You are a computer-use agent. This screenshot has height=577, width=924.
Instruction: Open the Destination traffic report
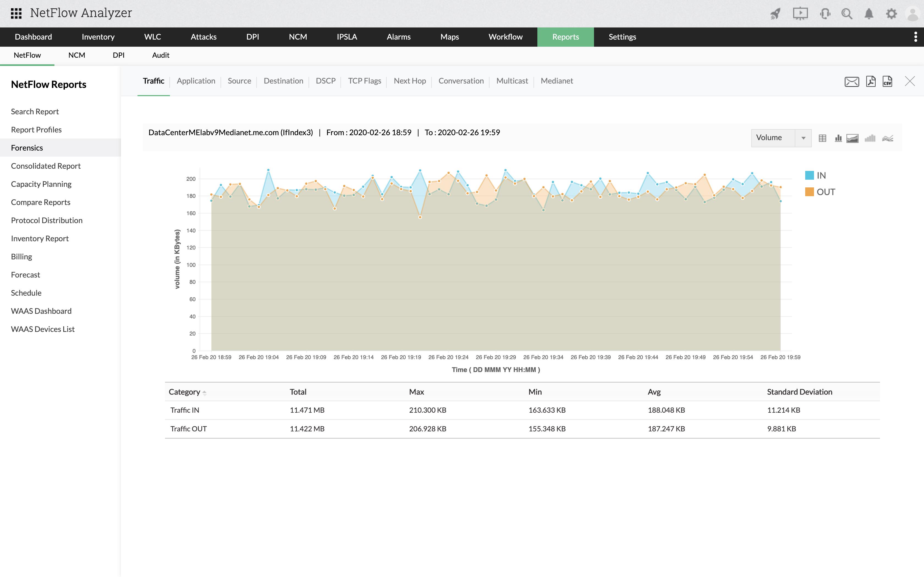click(x=282, y=81)
